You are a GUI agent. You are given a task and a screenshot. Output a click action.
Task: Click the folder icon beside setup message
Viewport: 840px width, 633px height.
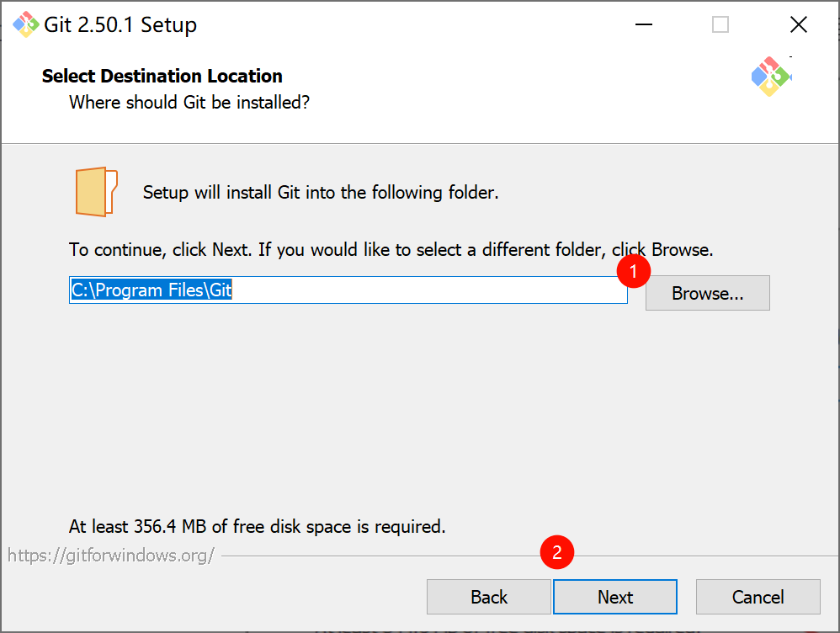[x=97, y=192]
